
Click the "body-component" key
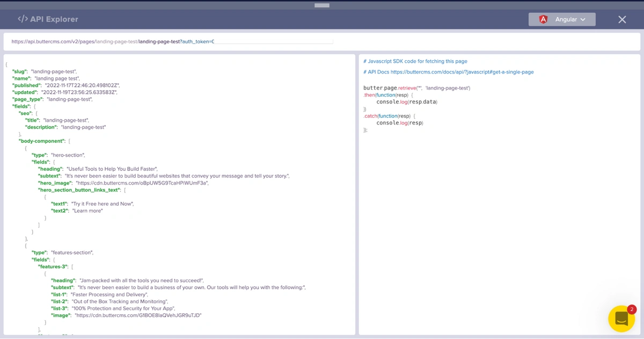click(42, 141)
